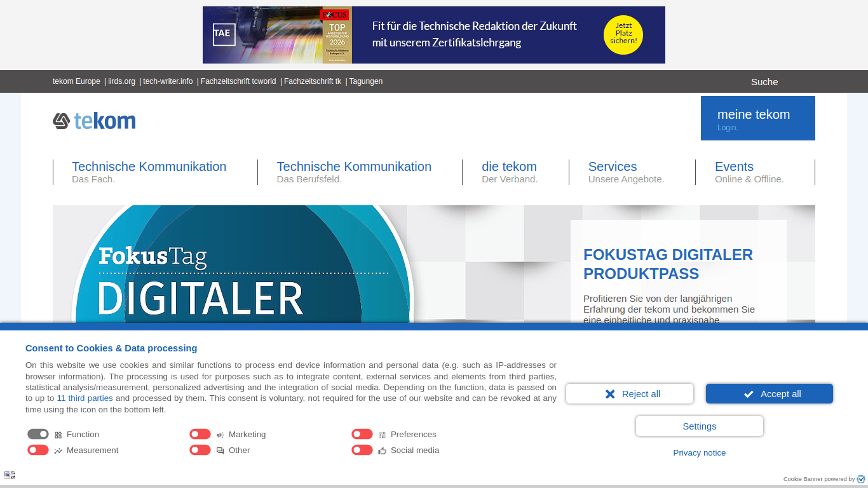
Task: Open tech-writer.info link
Action: (x=168, y=81)
